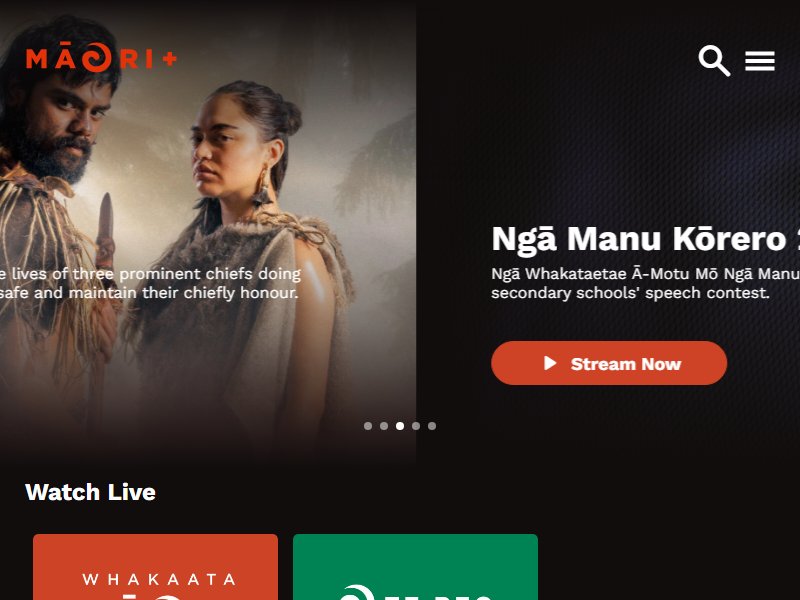This screenshot has height=600, width=800.
Task: Select the second carousel dot
Action: click(384, 426)
